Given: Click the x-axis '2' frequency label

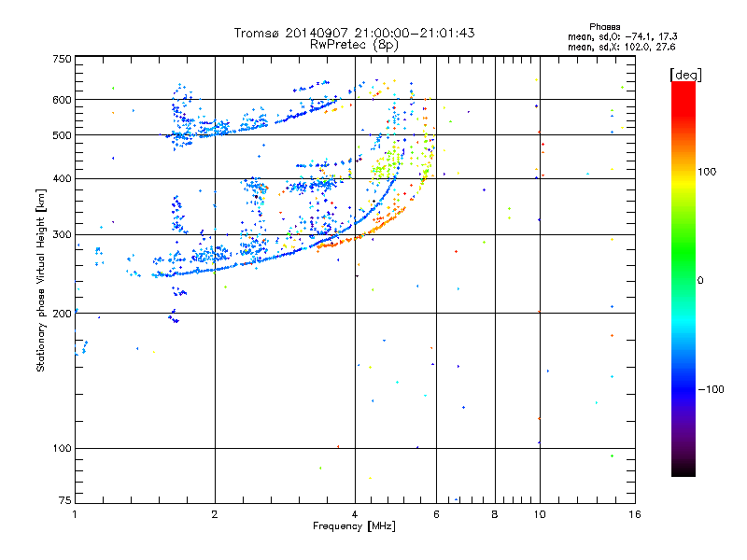Looking at the screenshot, I should point(215,514).
